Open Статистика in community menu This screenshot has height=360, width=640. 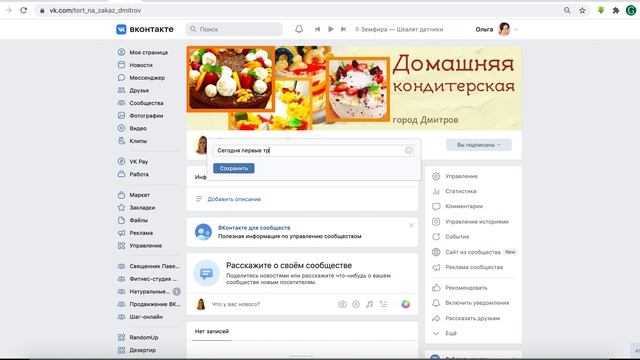460,191
